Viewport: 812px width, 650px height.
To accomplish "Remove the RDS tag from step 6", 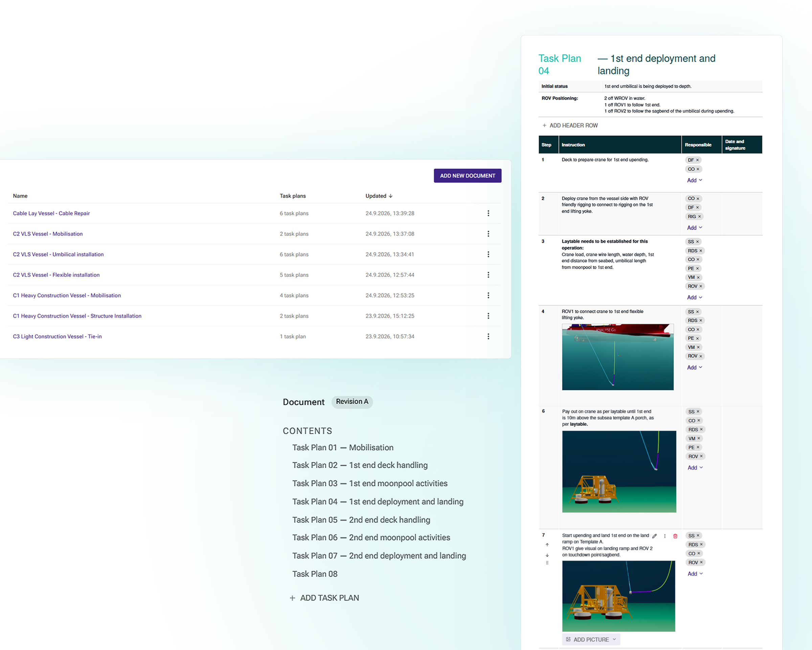I will pos(701,430).
